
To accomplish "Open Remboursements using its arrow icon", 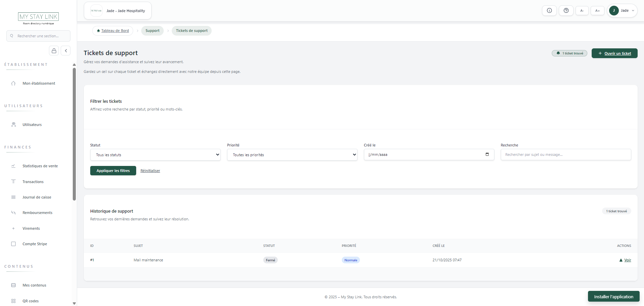I will point(13,212).
